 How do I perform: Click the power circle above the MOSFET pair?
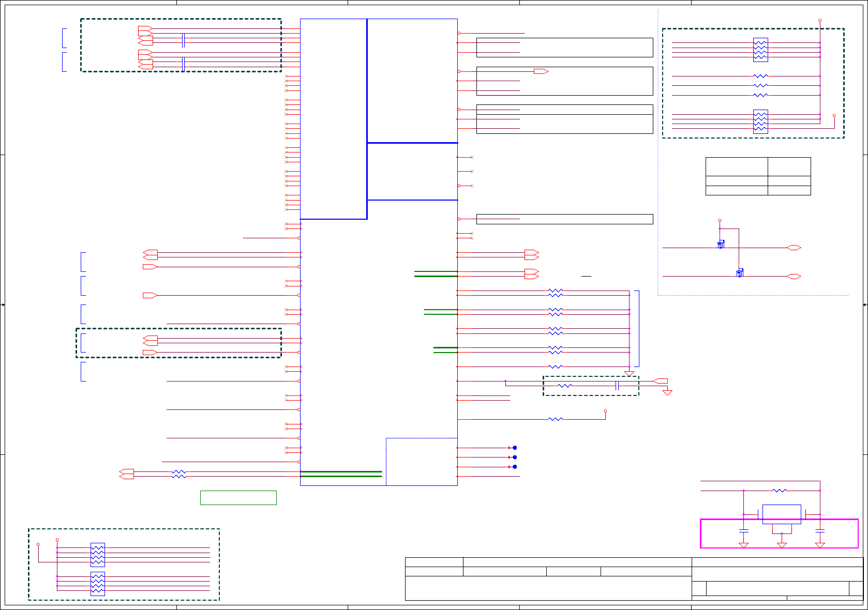pyautogui.click(x=720, y=221)
